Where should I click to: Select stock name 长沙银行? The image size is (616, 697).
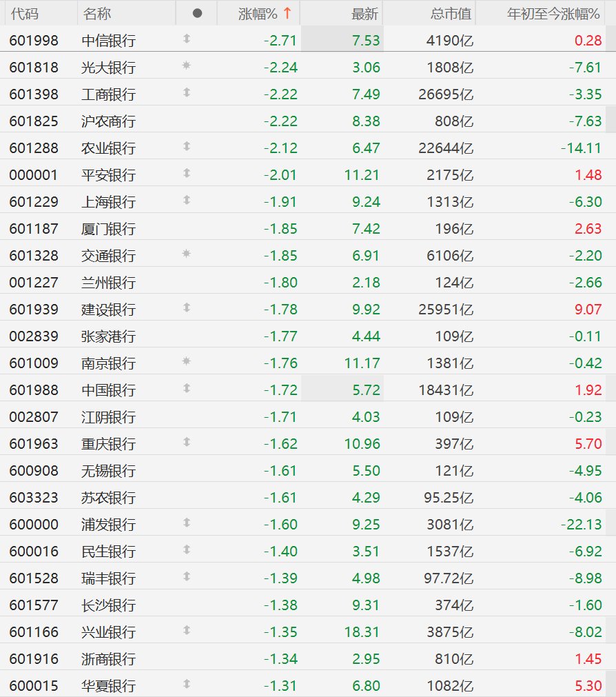pos(108,605)
